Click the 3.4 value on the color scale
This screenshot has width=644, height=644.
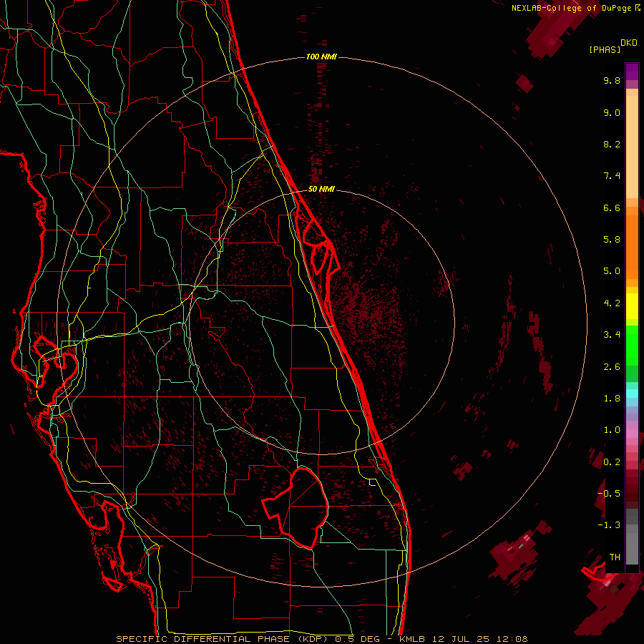(612, 335)
